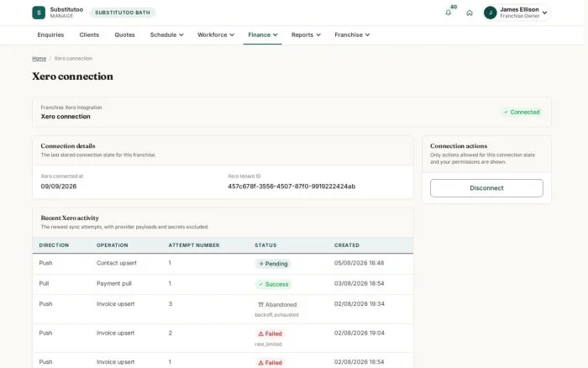Click the Created column header
588x368 pixels.
pos(346,245)
